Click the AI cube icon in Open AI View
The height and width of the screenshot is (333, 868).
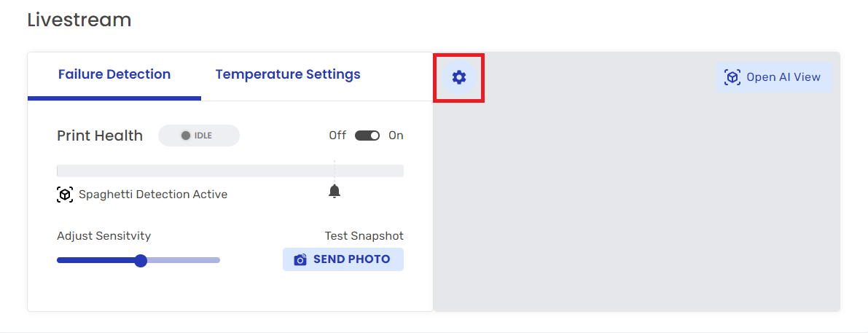pos(732,77)
